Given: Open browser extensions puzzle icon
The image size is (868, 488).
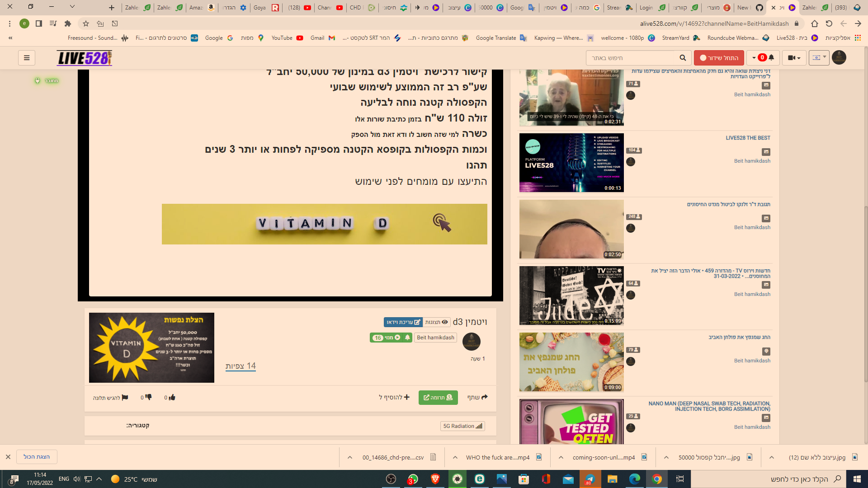Looking at the screenshot, I should point(68,23).
